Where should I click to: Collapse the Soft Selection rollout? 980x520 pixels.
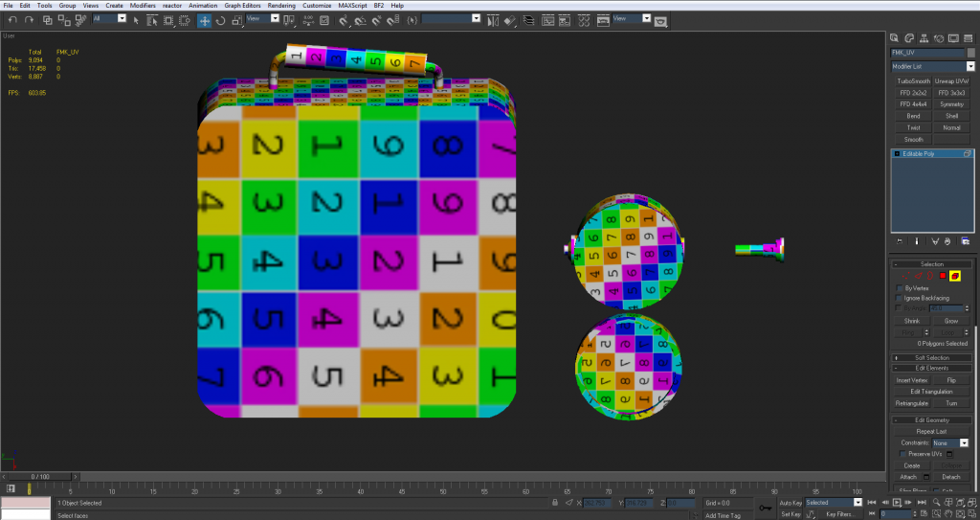point(931,357)
